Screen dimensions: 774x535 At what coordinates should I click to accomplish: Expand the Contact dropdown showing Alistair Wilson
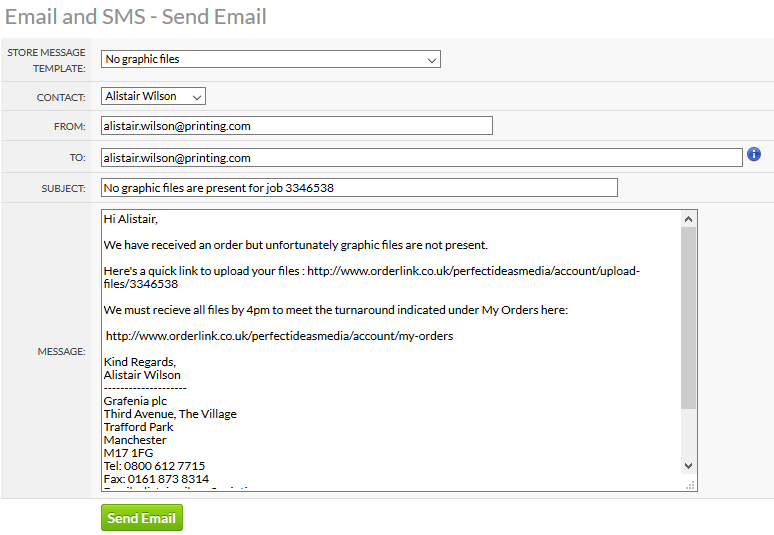[x=153, y=96]
